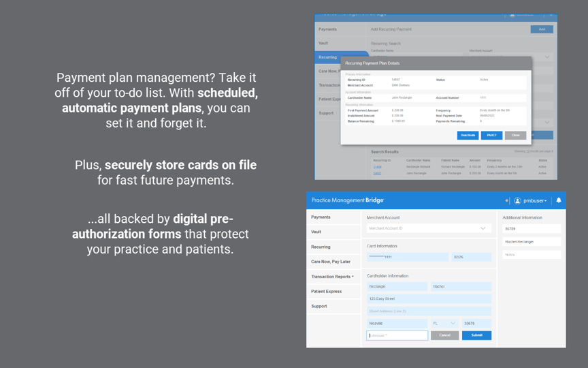
Task: Open Vault in the dimmed recurring window
Action: pos(323,43)
